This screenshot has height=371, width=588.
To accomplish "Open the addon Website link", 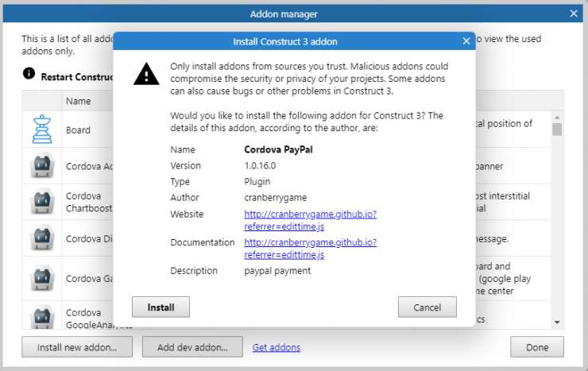I will 310,214.
